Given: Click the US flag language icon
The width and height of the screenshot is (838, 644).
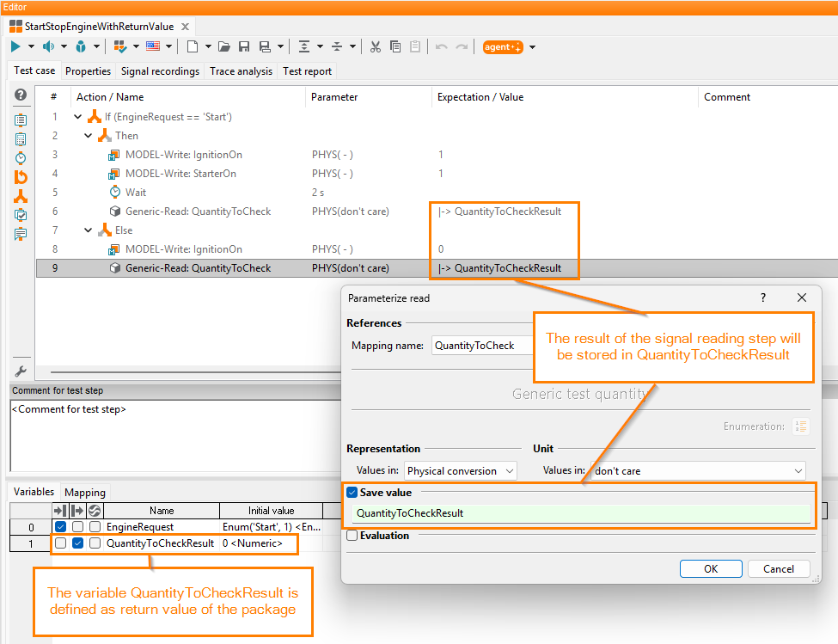Looking at the screenshot, I should point(153,46).
